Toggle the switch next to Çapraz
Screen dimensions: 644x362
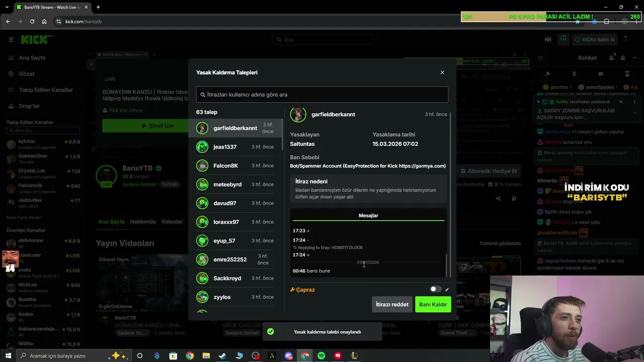[x=436, y=289]
